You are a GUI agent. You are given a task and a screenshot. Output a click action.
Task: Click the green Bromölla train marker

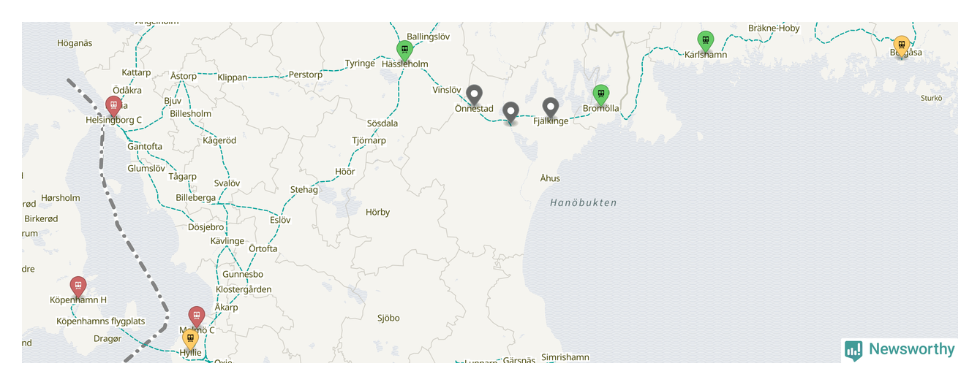600,96
